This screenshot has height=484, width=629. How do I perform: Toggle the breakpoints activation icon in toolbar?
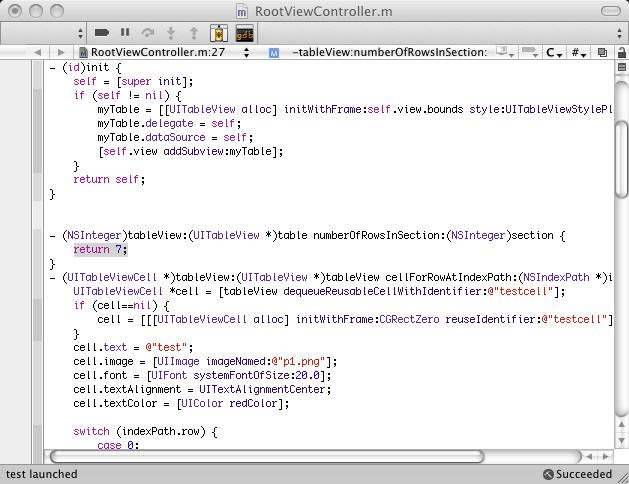click(101, 32)
